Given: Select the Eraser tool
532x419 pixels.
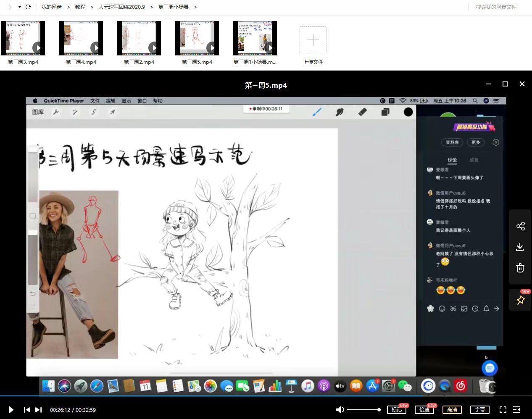Looking at the screenshot, I should click(x=362, y=112).
